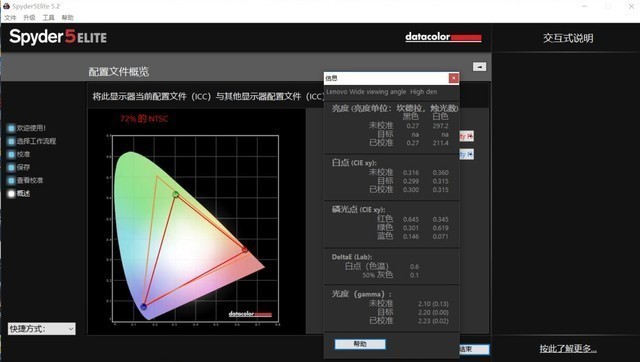
Task: Click the 72% 的 NTSC label
Action: (x=144, y=119)
